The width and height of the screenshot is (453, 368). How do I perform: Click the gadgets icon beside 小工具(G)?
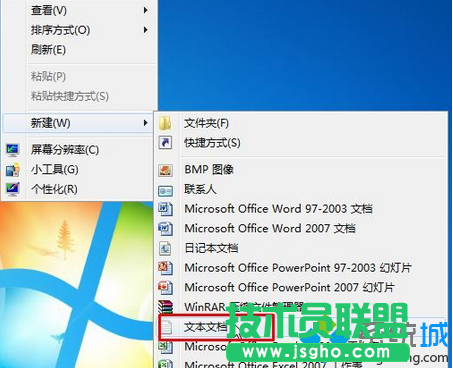(13, 170)
